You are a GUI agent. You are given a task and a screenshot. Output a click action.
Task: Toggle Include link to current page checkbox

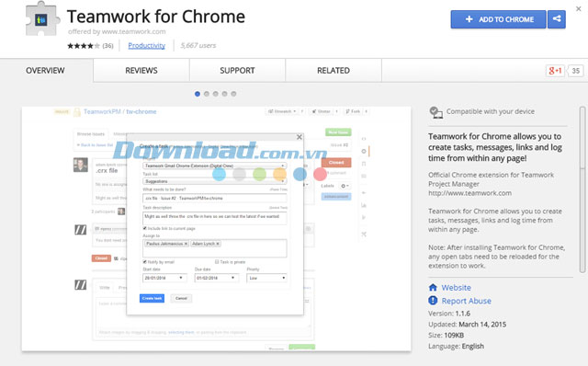pyautogui.click(x=145, y=228)
